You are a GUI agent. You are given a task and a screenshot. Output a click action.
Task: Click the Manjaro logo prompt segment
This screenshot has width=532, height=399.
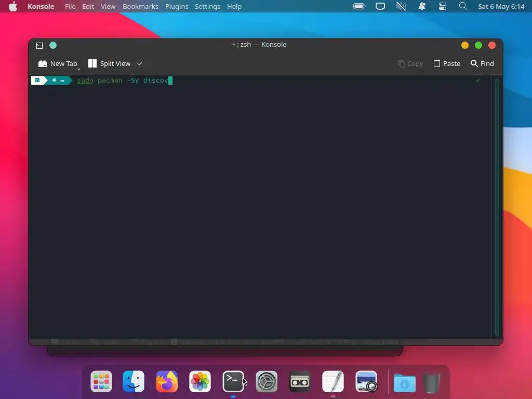point(37,81)
